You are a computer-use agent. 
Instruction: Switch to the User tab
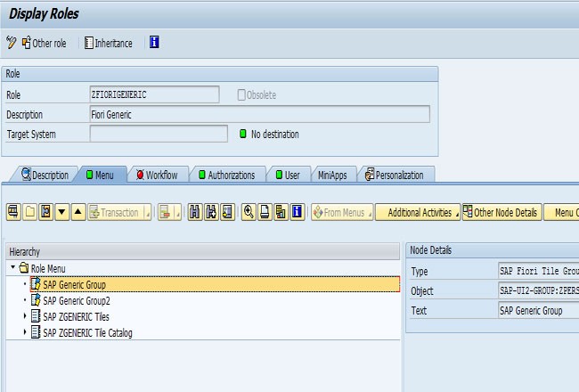pos(288,175)
